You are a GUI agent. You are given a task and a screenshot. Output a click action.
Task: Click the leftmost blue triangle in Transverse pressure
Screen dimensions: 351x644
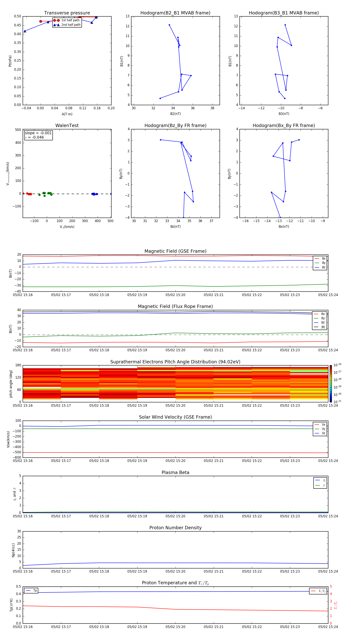pos(25,31)
